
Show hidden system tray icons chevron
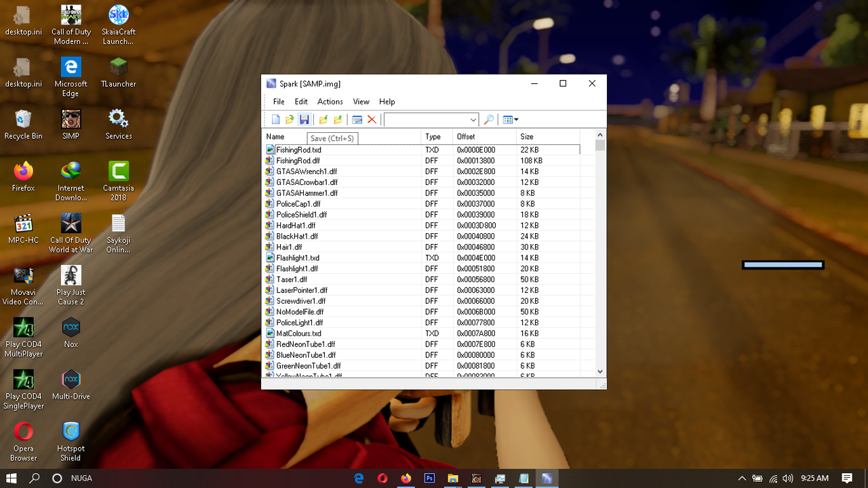(742, 478)
